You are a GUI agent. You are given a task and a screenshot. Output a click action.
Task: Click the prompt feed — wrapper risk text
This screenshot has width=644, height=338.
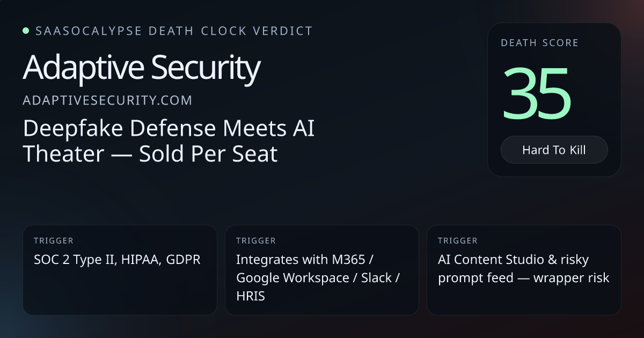coord(524,278)
